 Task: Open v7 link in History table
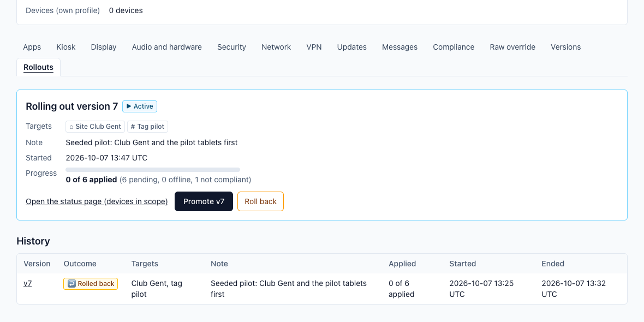[27, 283]
